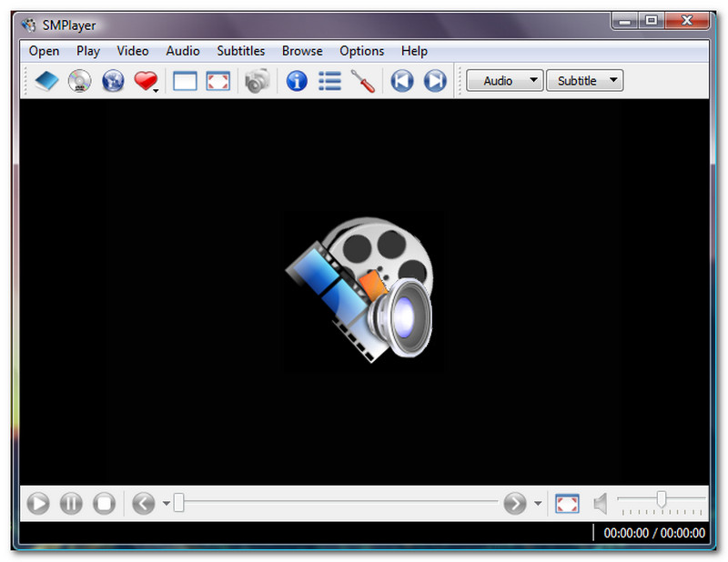Open the Subtitles menu

[241, 51]
